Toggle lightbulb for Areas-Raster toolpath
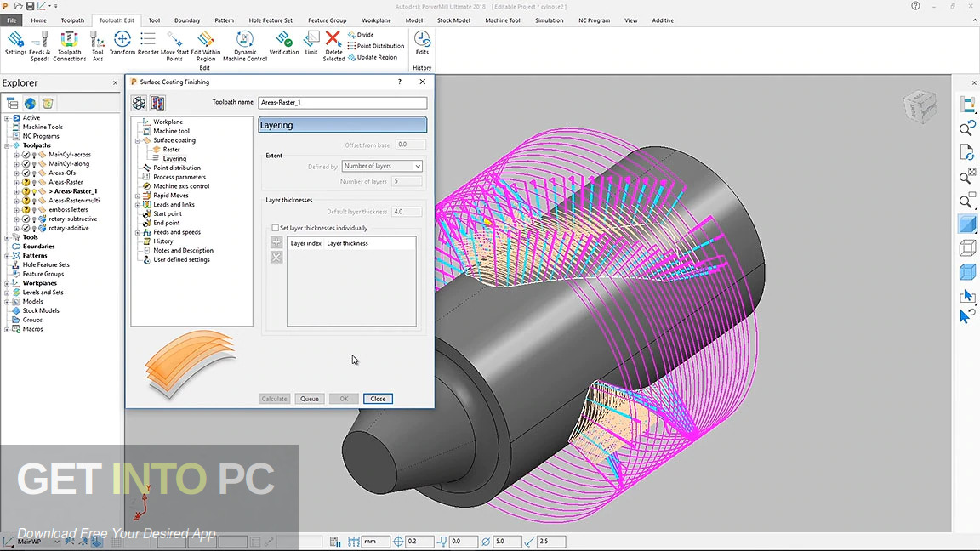The height and width of the screenshot is (551, 980). click(x=34, y=183)
